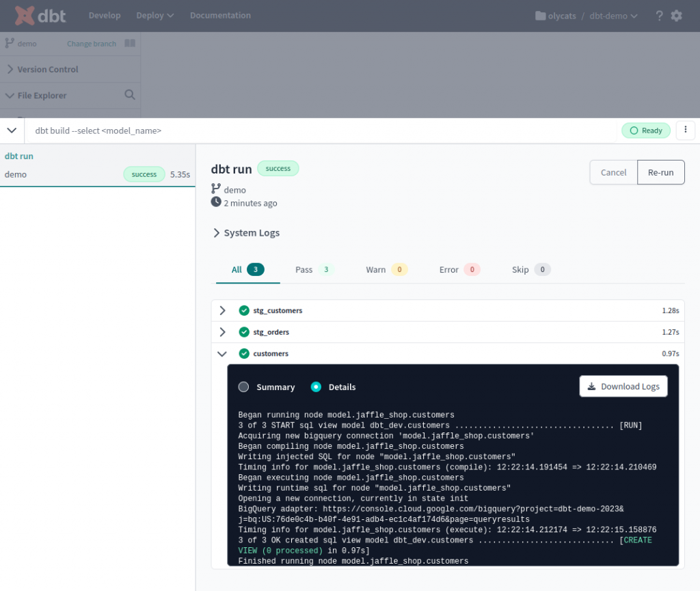Download Logs for customers model
Image resolution: width=700 pixels, height=591 pixels.
pos(623,386)
